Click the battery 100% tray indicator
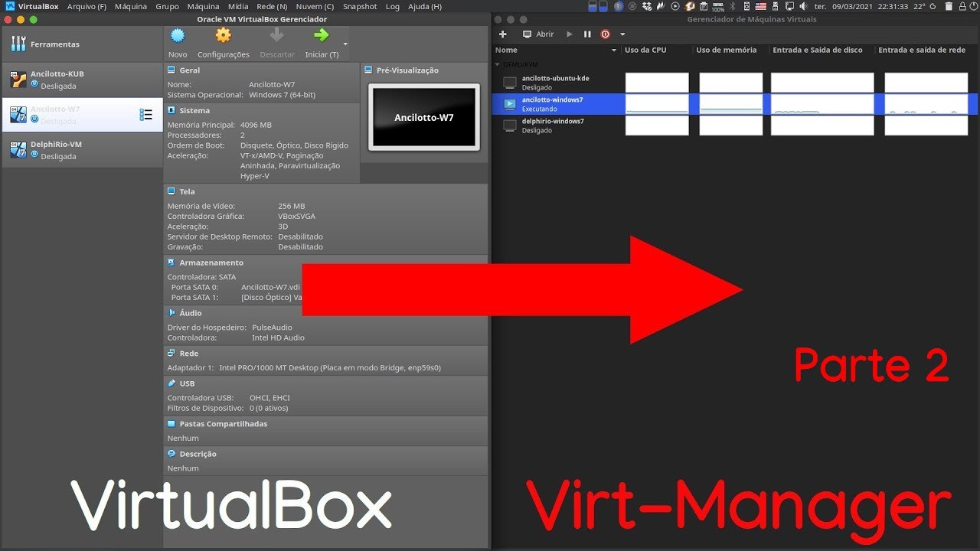 717,7
